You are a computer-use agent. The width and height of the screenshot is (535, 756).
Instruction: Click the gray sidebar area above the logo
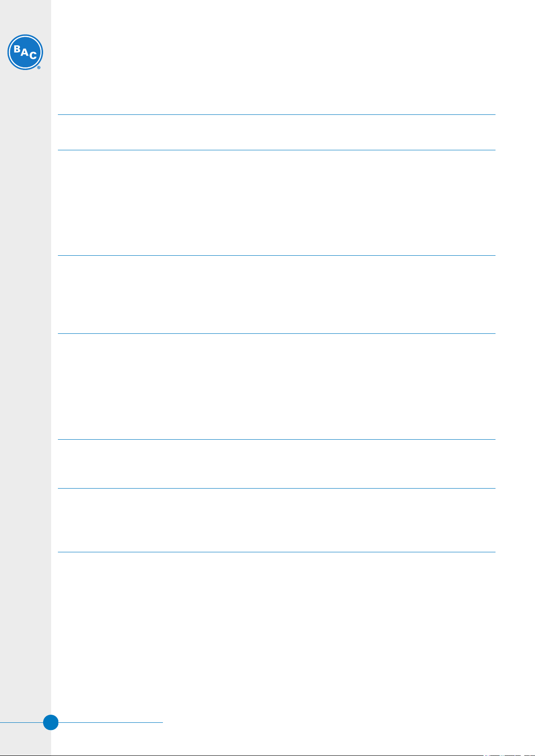[25, 16]
